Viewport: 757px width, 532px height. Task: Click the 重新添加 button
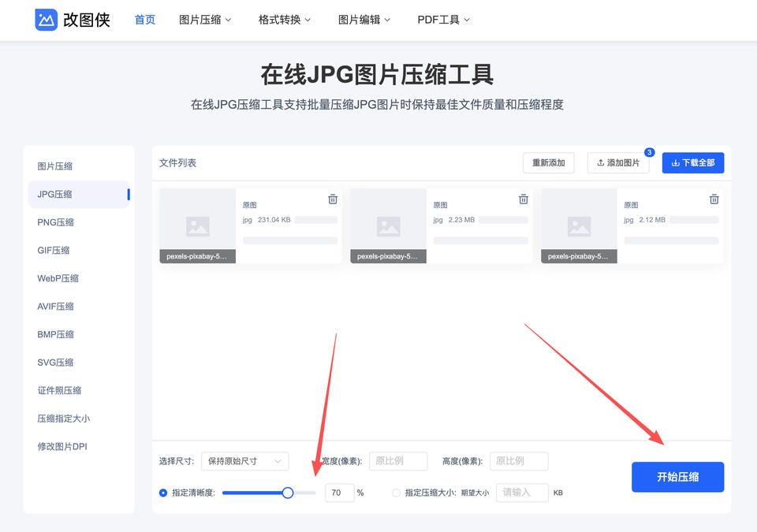549,162
